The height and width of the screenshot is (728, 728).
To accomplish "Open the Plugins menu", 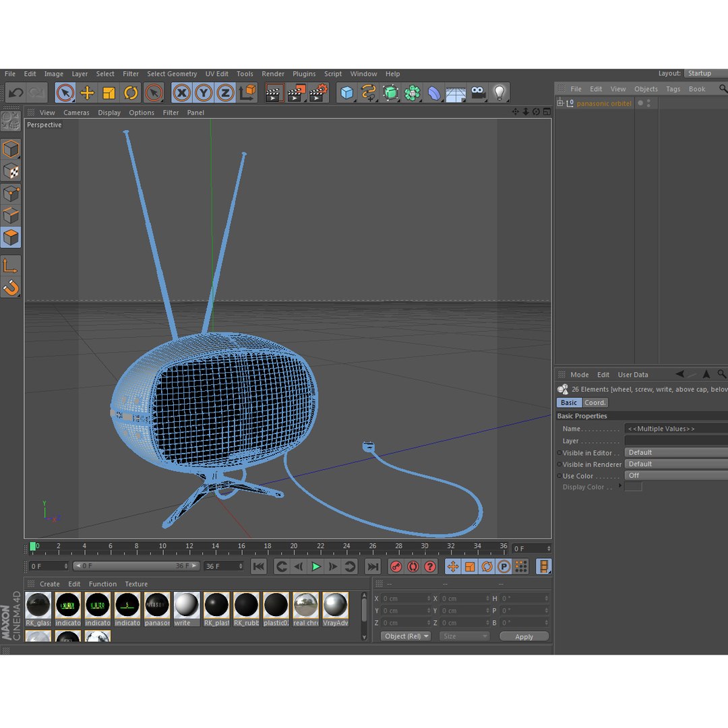I will point(303,74).
